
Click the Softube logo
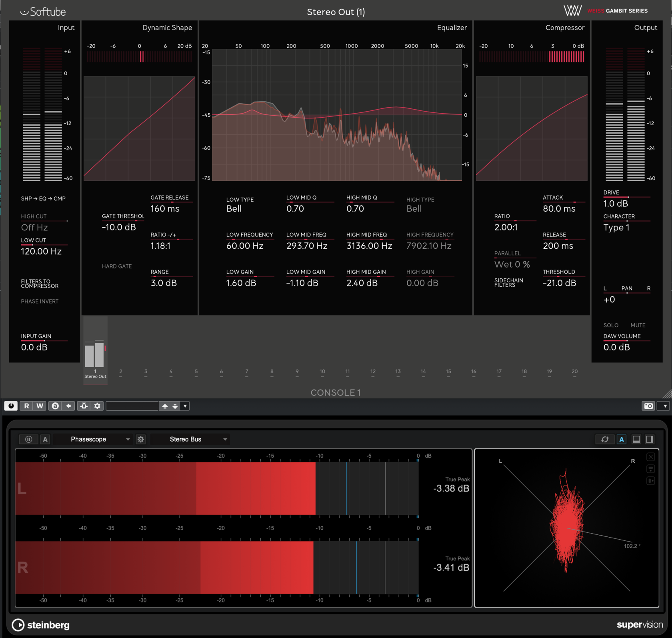point(43,12)
